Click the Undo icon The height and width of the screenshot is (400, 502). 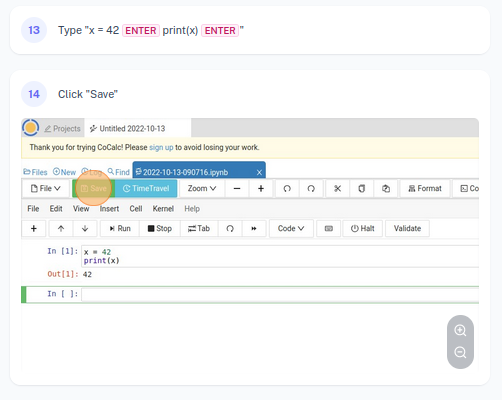click(x=287, y=189)
